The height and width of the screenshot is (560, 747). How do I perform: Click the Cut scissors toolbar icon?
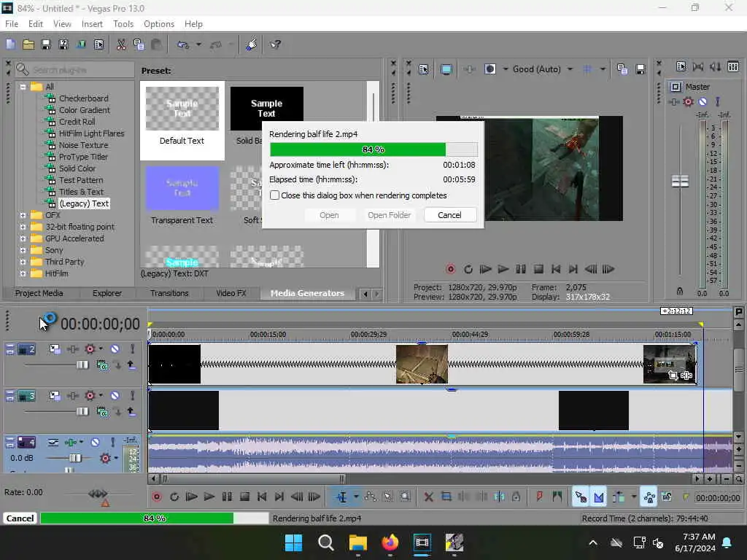click(121, 44)
